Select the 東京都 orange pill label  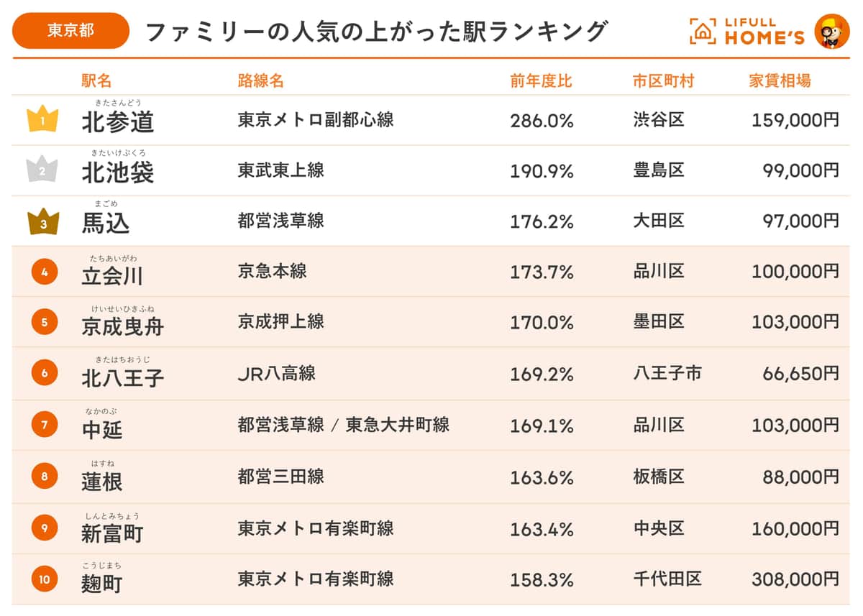click(x=70, y=31)
